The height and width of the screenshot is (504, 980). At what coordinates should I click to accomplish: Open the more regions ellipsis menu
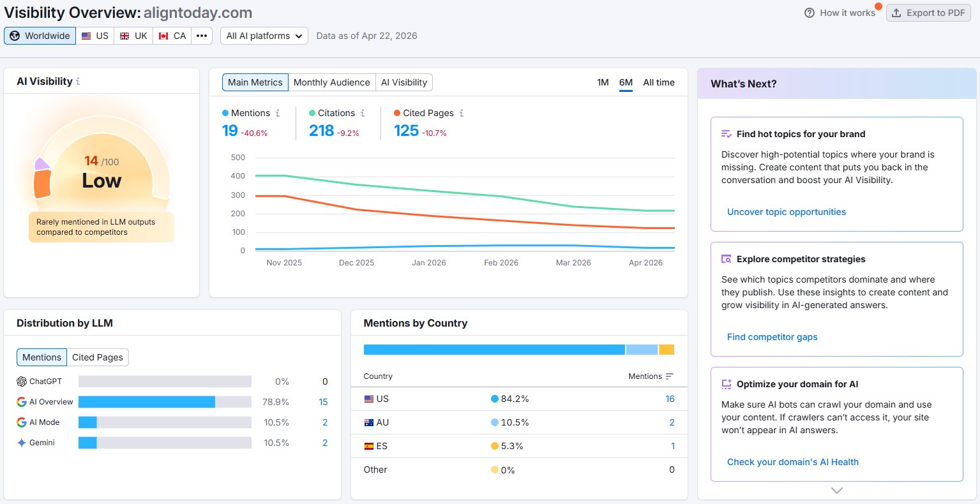(x=202, y=36)
